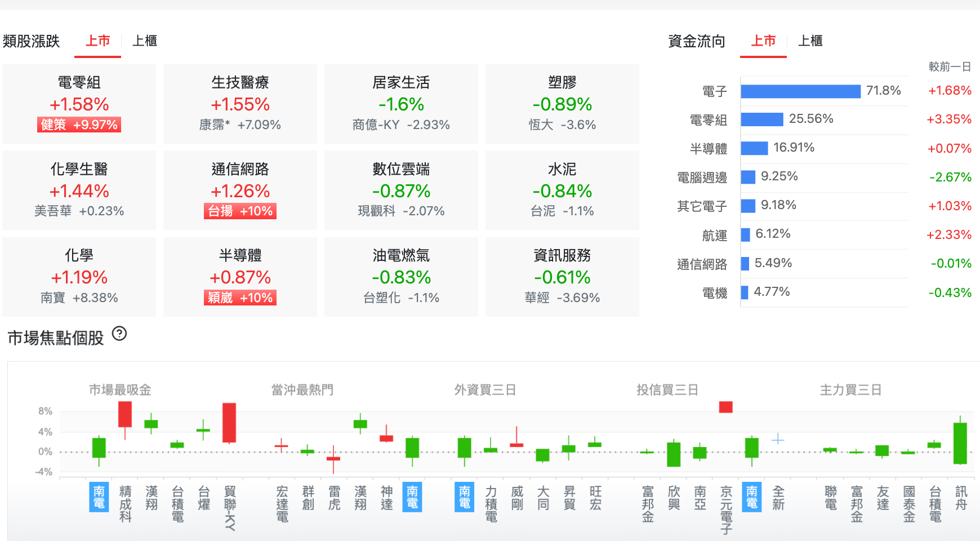Viewport: 980px width, 541px height.
Task: Click the 穎崴 +10% red badge
Action: click(x=240, y=298)
